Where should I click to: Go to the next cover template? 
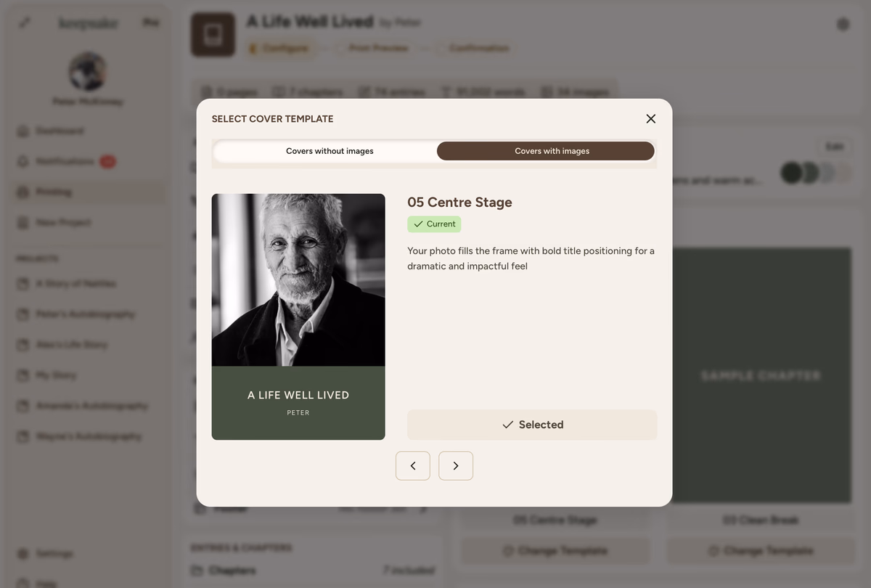coord(456,466)
